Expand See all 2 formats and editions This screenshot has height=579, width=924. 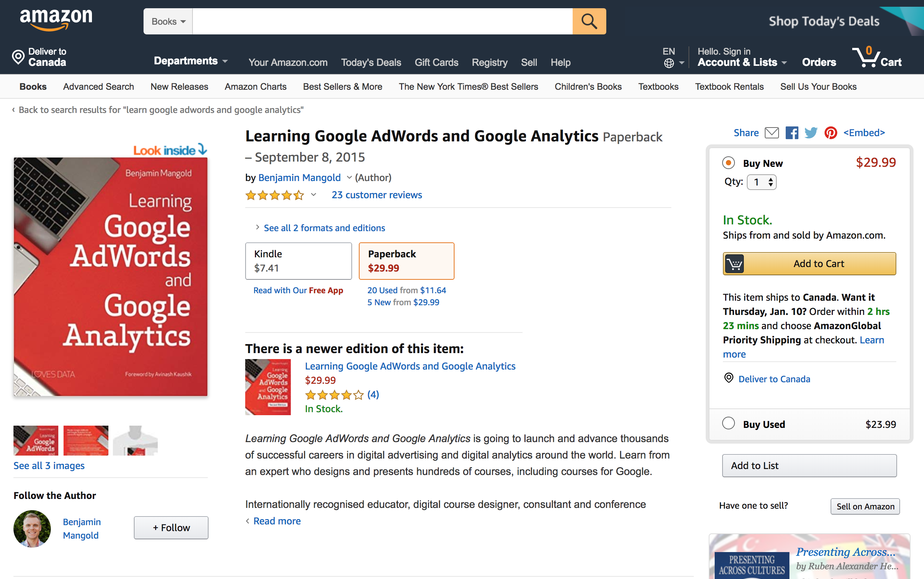click(324, 228)
